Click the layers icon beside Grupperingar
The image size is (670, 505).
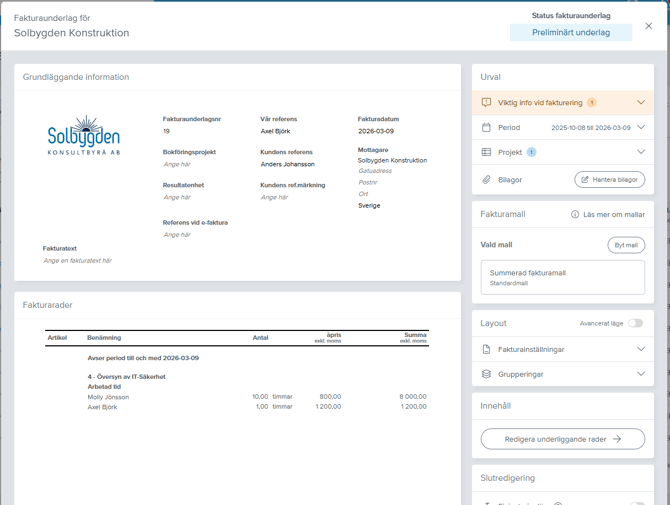coord(486,374)
